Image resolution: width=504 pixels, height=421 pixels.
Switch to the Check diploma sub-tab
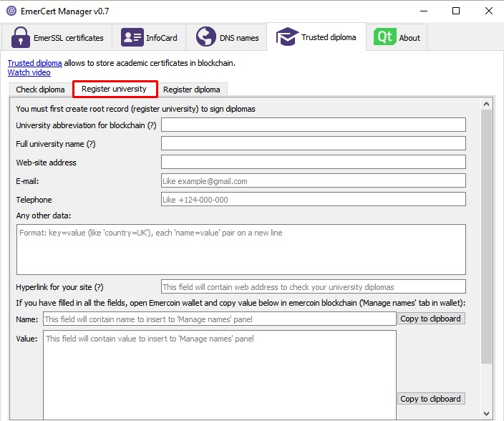click(x=41, y=89)
